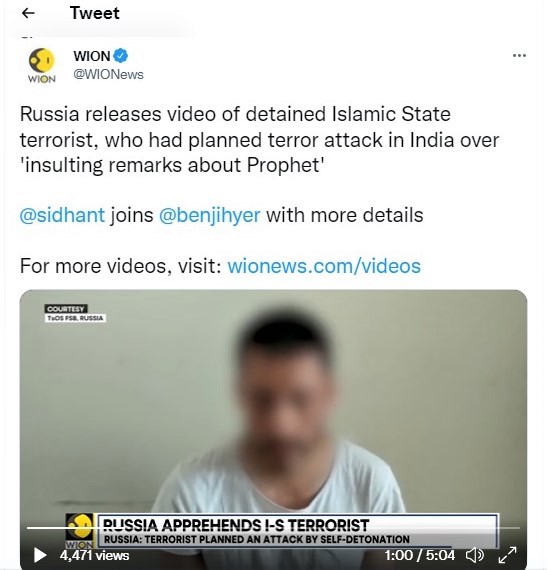Click the 4,471 views counter
Screen dimensions: 547x570
point(94,555)
